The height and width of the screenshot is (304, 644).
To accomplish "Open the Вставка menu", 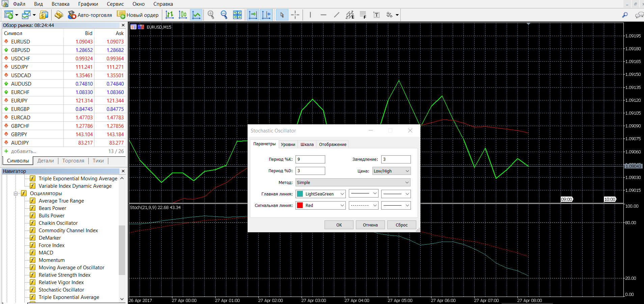I will pyautogui.click(x=60, y=4).
